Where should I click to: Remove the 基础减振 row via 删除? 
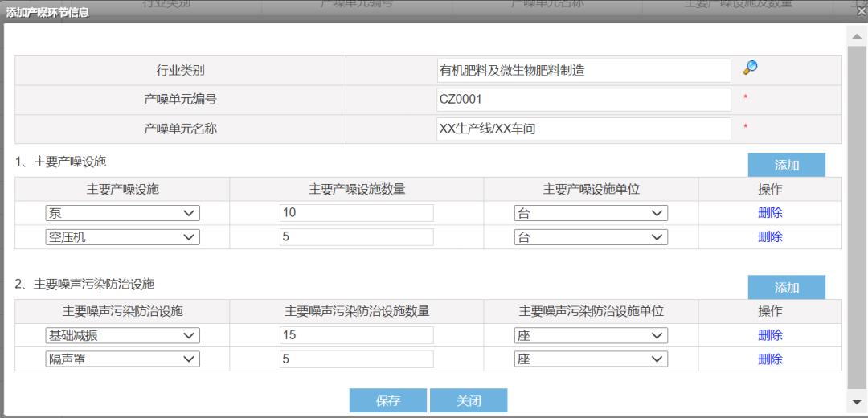770,335
